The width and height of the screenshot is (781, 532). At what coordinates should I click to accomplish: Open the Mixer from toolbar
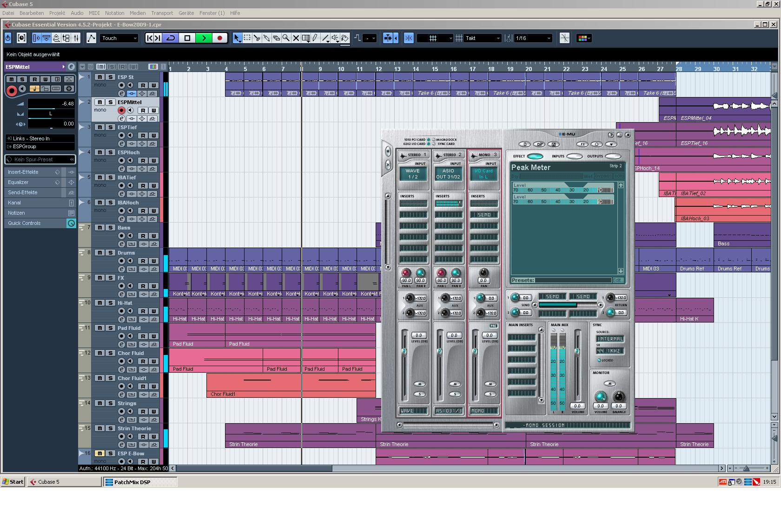(x=76, y=38)
